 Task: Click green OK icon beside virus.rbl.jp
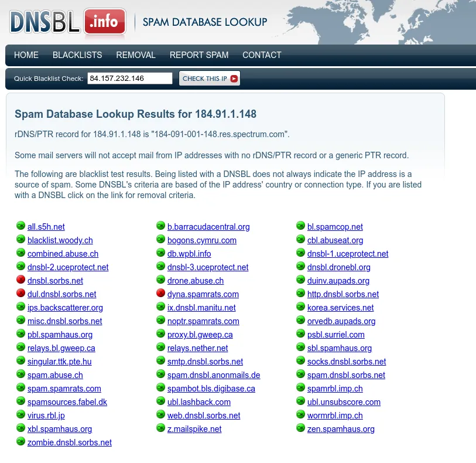(x=20, y=414)
